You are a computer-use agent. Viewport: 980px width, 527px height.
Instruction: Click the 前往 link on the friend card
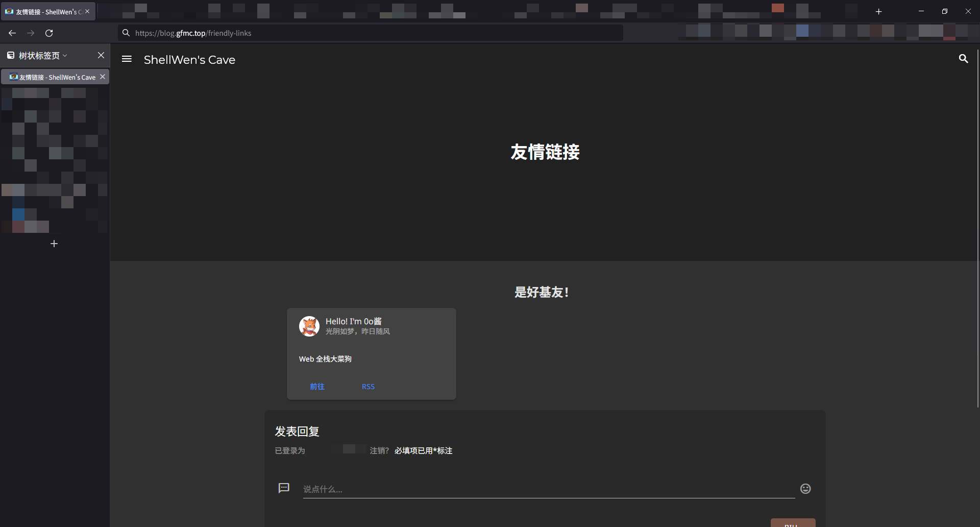pos(317,387)
